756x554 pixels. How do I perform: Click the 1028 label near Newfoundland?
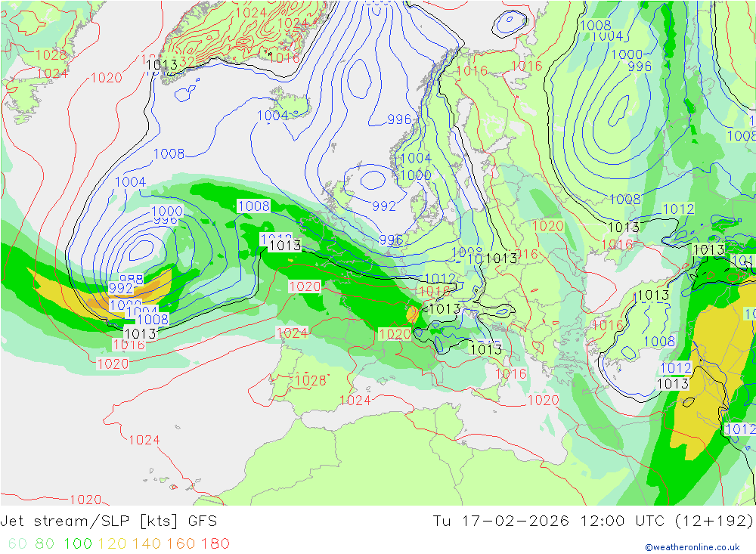pyautogui.click(x=51, y=55)
